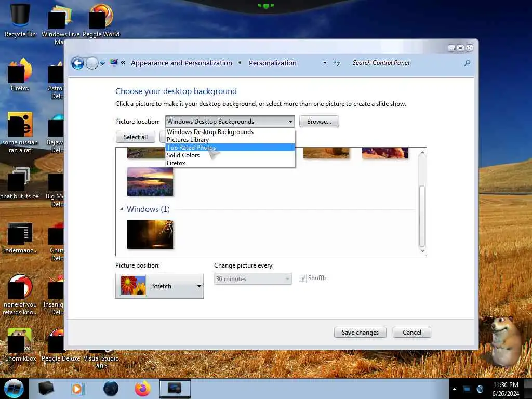
Task: Select the 'none of you' desktop icon
Action: tap(20, 295)
